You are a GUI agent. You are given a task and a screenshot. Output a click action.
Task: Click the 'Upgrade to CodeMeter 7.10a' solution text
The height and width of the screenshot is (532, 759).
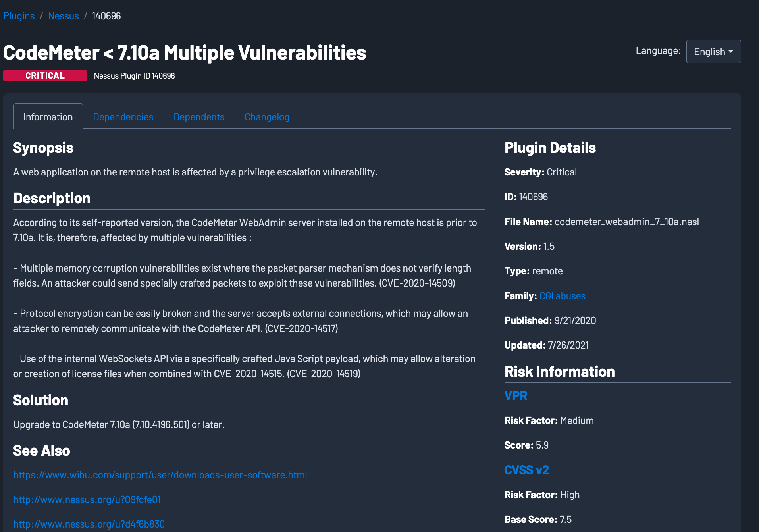pos(119,424)
